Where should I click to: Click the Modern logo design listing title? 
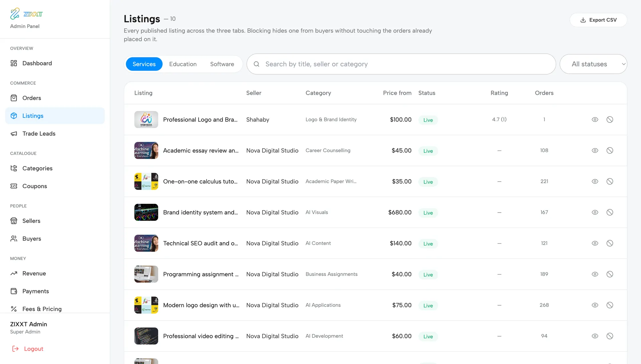201,305
